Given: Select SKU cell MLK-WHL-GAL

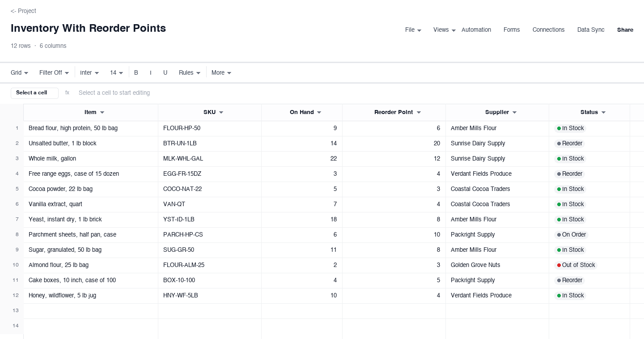Looking at the screenshot, I should pos(210,159).
